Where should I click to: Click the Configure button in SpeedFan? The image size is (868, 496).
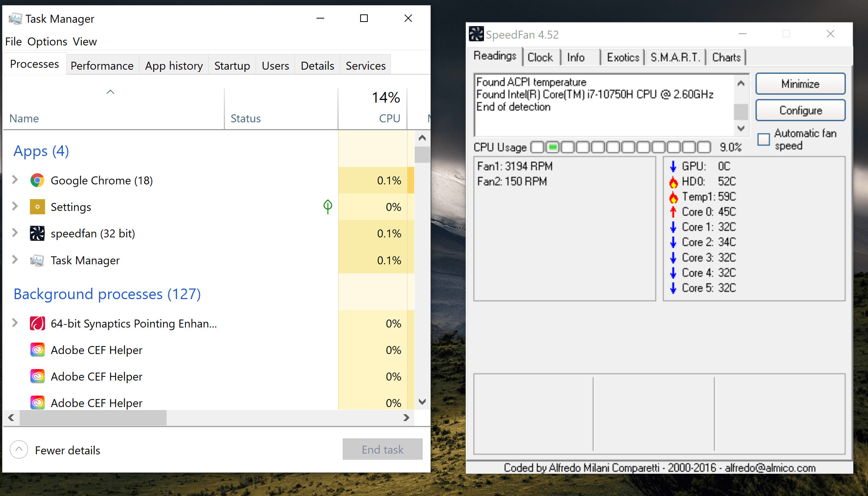pyautogui.click(x=800, y=110)
